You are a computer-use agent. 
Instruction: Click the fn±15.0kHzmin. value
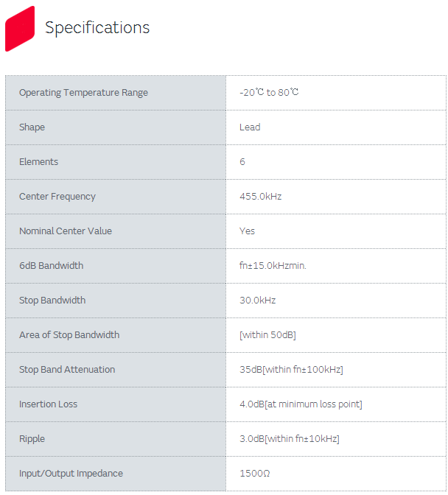point(273,266)
